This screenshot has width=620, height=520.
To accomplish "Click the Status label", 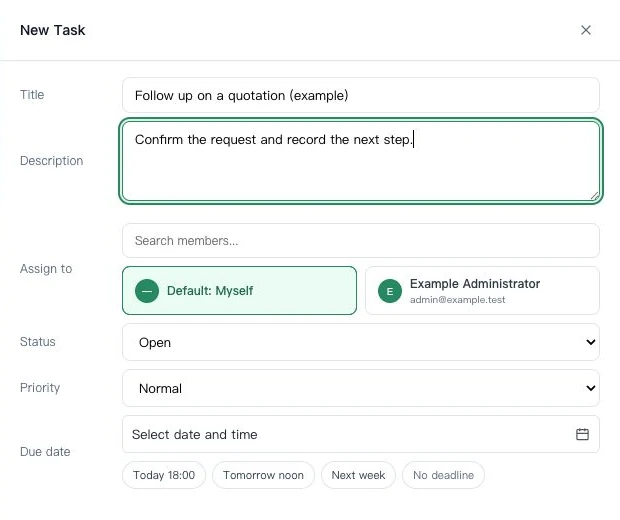I will point(38,342).
